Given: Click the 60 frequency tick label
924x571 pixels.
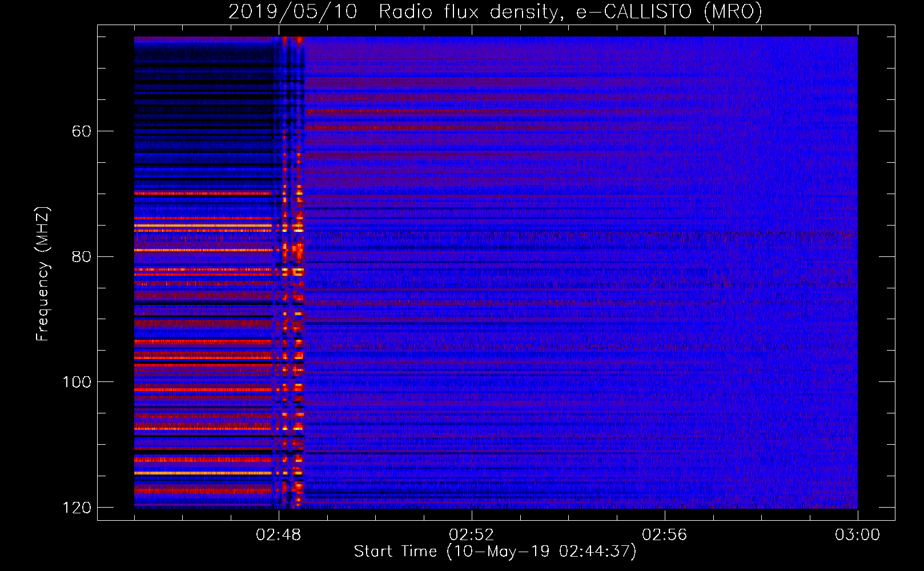Looking at the screenshot, I should coord(82,131).
